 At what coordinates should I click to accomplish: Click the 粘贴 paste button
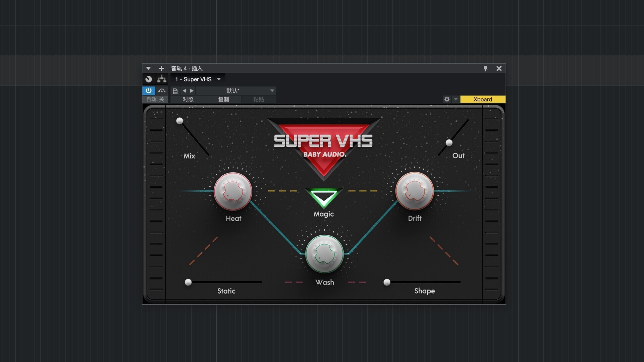click(259, 99)
